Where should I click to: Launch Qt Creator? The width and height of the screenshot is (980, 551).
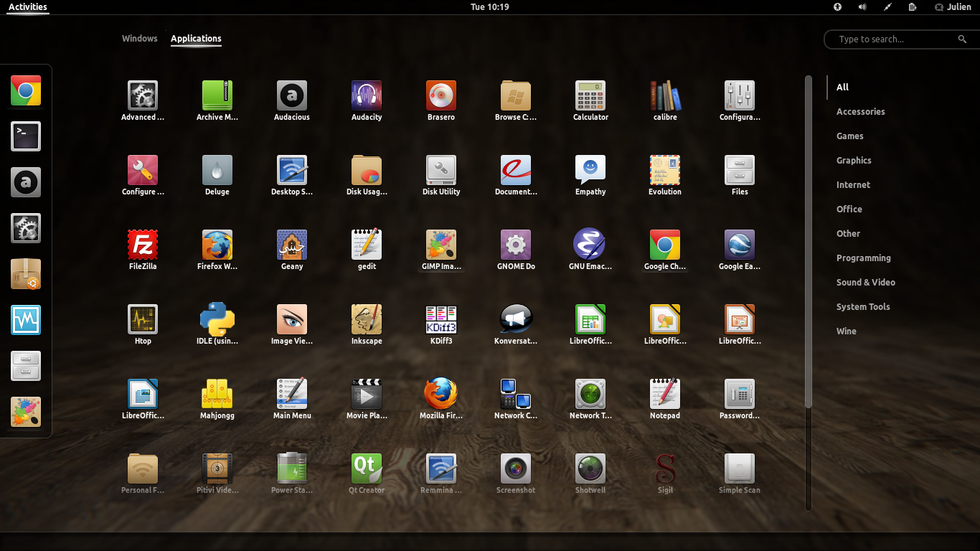coord(367,474)
